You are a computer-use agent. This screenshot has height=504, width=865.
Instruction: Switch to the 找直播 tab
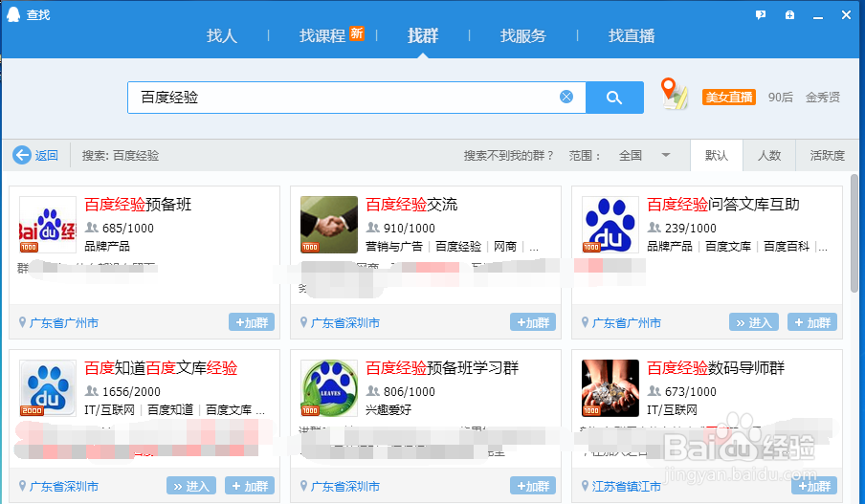tap(632, 35)
